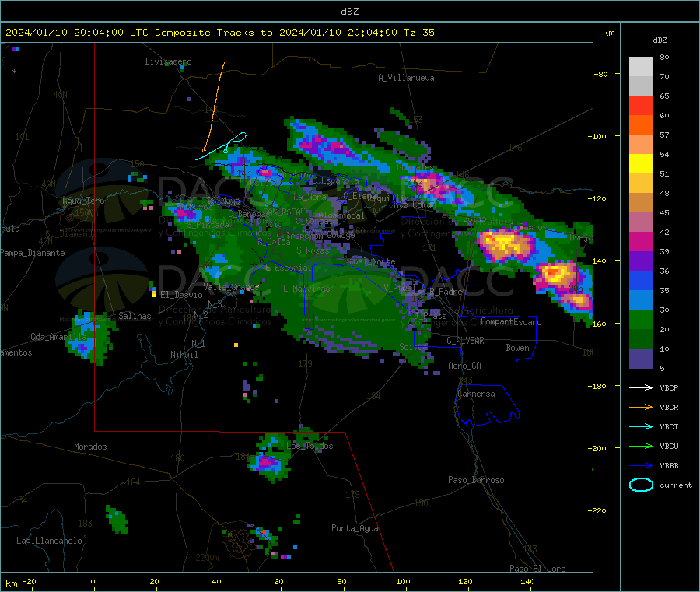The height and width of the screenshot is (592, 700).
Task: Click the 'Salinas' map label
Action: [135, 316]
